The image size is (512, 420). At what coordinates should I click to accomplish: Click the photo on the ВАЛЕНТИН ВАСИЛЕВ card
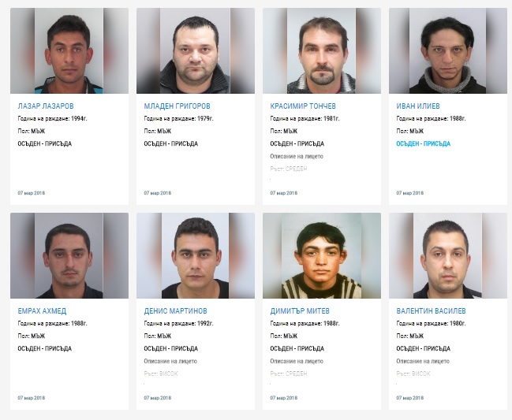[x=448, y=255]
